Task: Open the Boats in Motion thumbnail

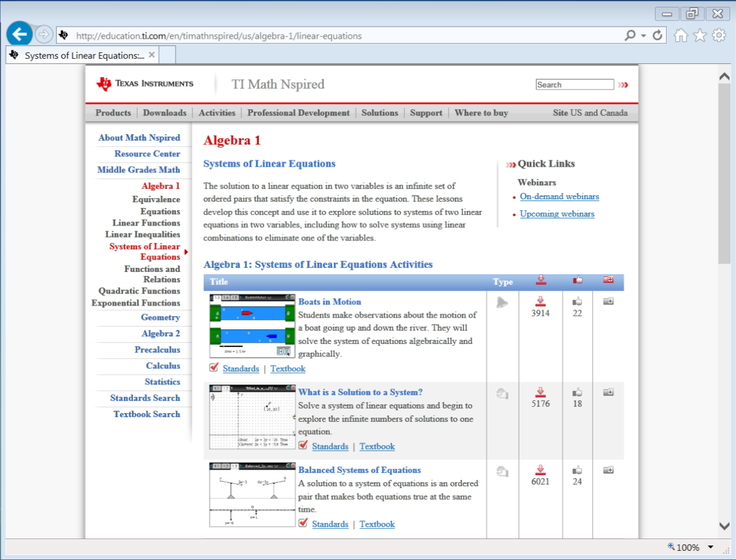Action: [x=253, y=326]
